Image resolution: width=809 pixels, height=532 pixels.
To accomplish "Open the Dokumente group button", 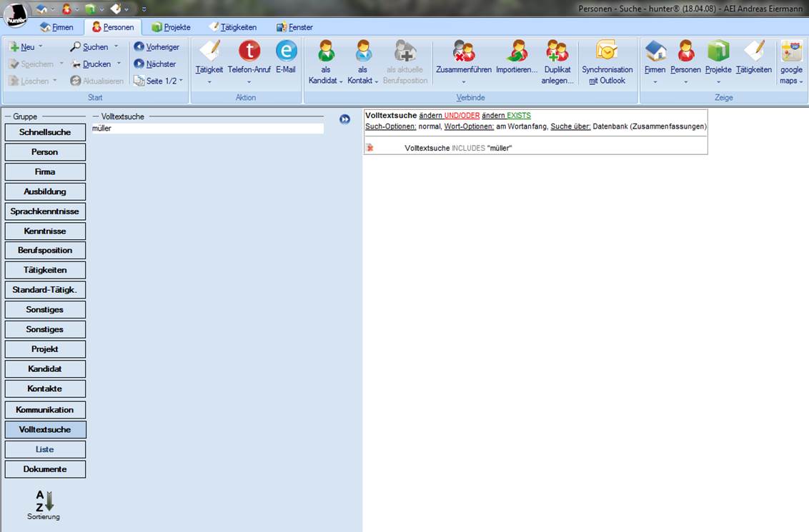I will click(x=45, y=469).
